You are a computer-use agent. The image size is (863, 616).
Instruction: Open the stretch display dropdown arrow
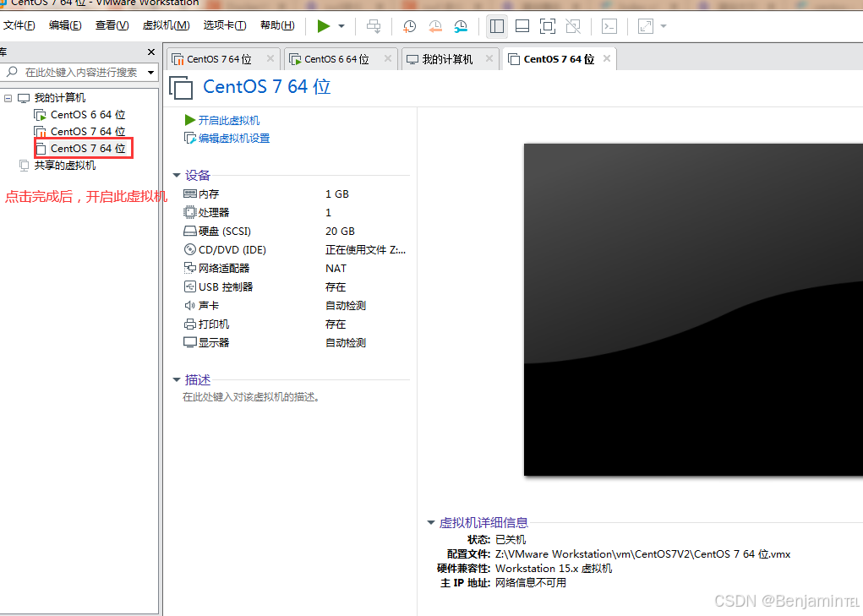[x=664, y=26]
